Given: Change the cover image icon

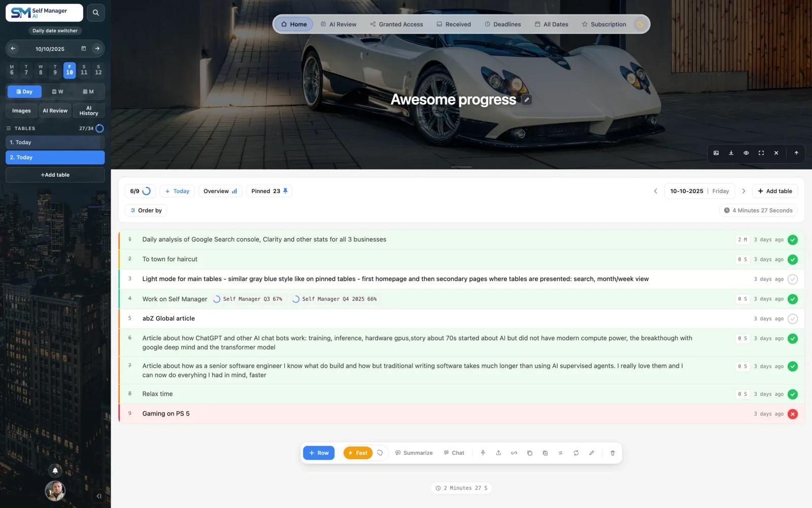Looking at the screenshot, I should pos(716,153).
